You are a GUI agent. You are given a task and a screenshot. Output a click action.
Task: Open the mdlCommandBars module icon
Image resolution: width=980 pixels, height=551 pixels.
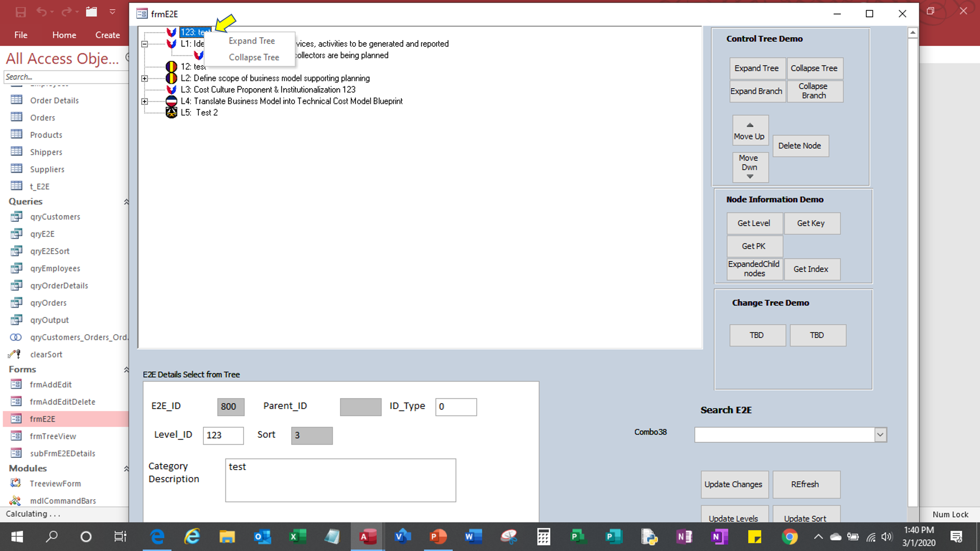click(15, 501)
